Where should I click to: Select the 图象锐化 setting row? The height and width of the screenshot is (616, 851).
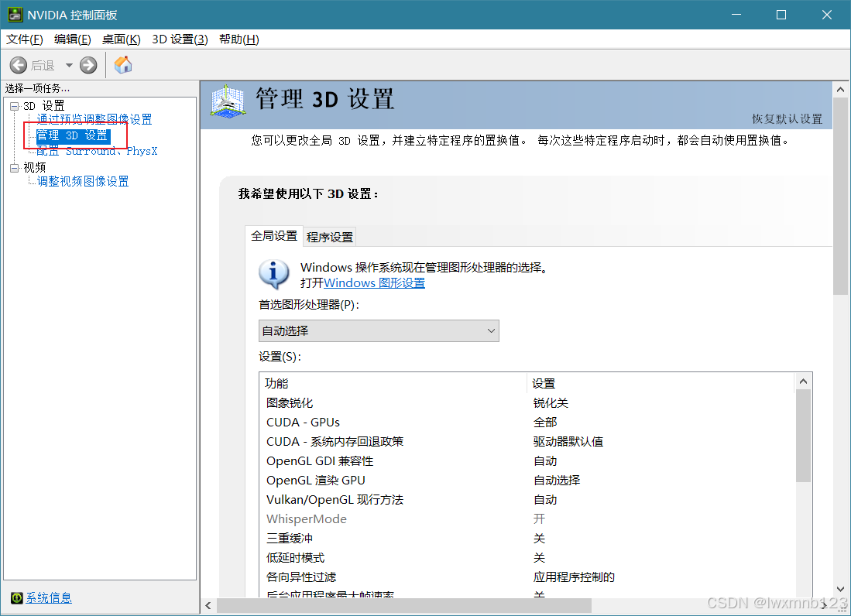click(527, 403)
